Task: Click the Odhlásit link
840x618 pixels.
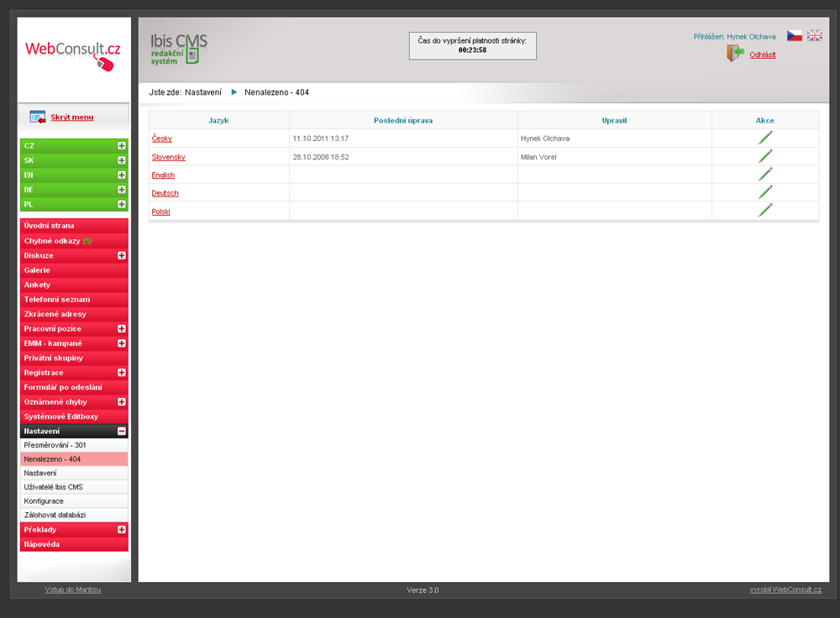Action: 763,55
